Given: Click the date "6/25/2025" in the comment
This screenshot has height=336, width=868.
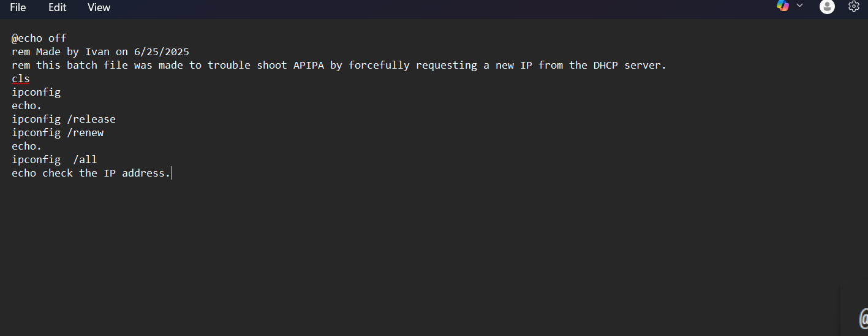Looking at the screenshot, I should (x=162, y=52).
